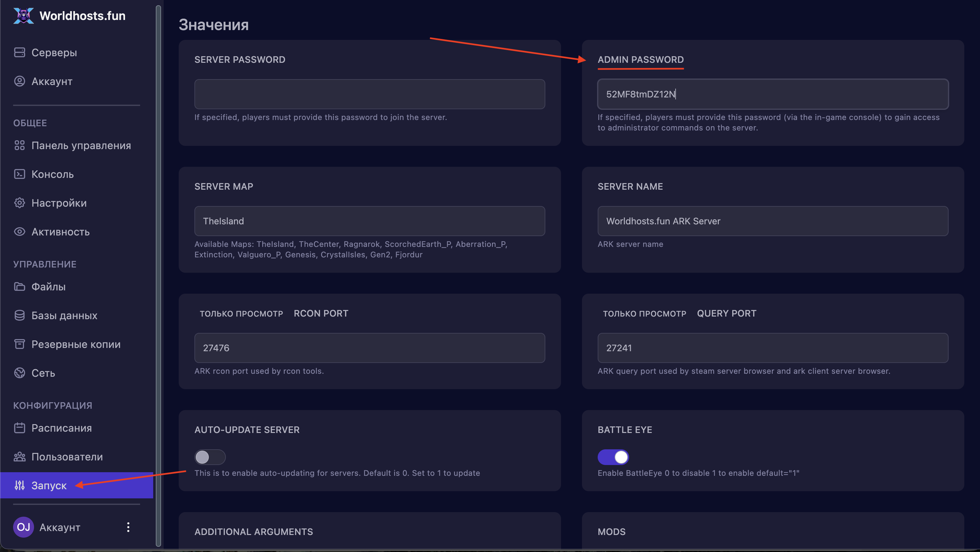Click the Сеть globe icon
Screen dimensions: 980x552
pos(19,373)
